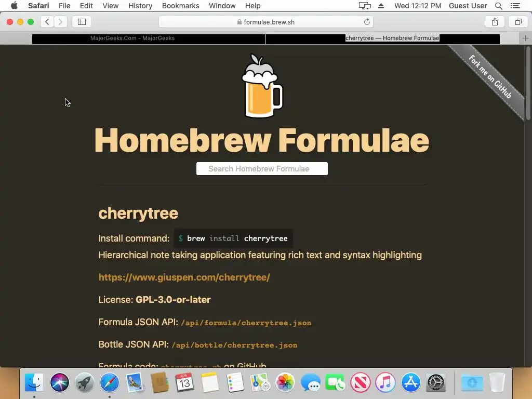Viewport: 532px width, 399px height.
Task: Open System Preferences gear in Dock
Action: 436,382
